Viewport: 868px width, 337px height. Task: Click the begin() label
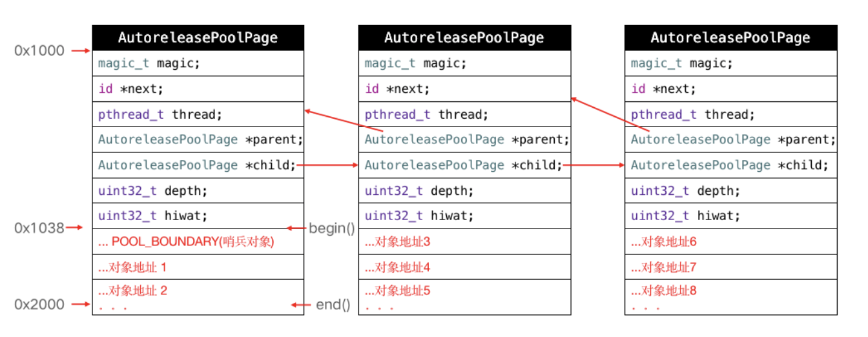pos(331,228)
